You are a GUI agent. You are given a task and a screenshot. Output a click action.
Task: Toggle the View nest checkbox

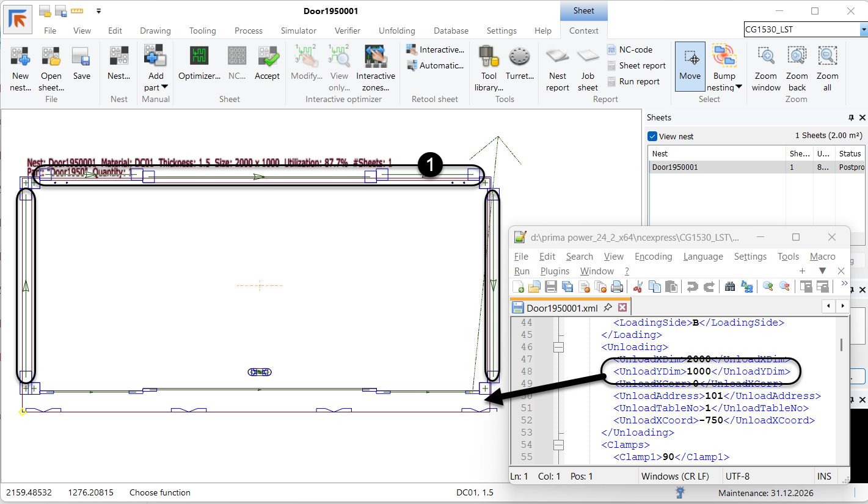[x=653, y=136]
